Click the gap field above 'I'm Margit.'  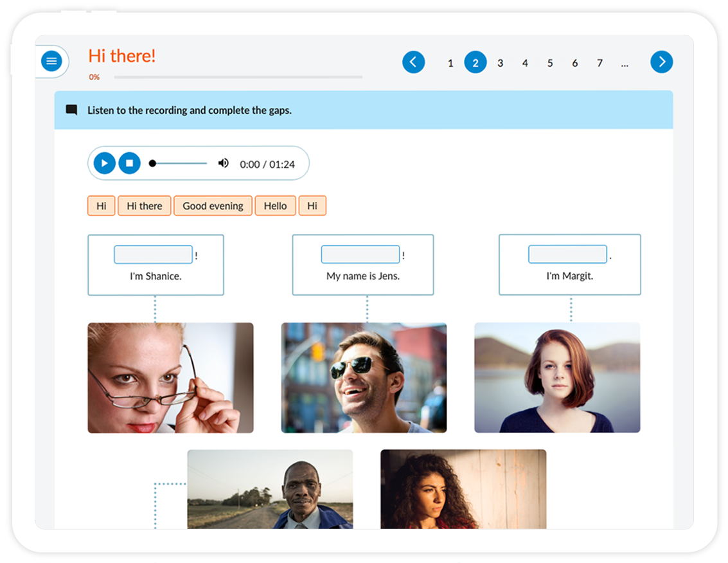pos(567,255)
